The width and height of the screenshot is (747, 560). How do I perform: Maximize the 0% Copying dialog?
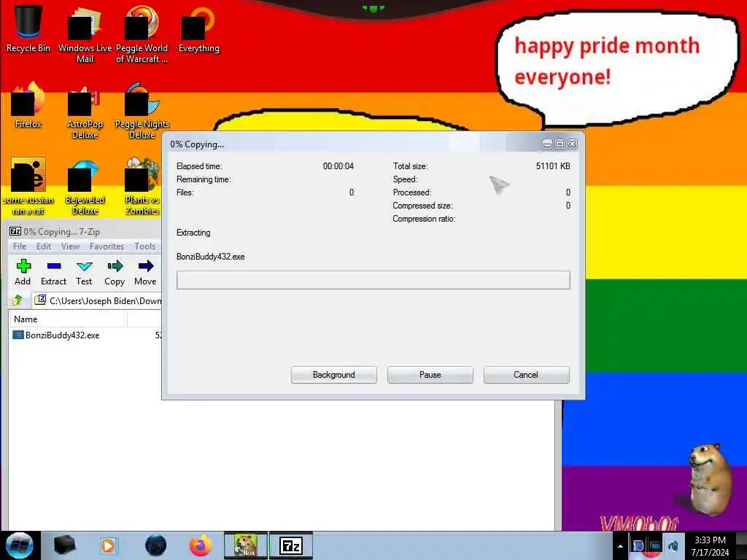click(x=560, y=144)
